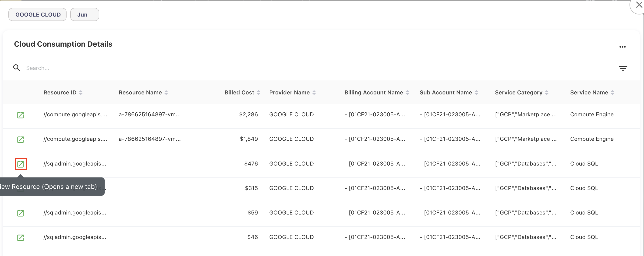
Task: Open View Resource icon on $46 Cloud SQL row
Action: click(21, 238)
